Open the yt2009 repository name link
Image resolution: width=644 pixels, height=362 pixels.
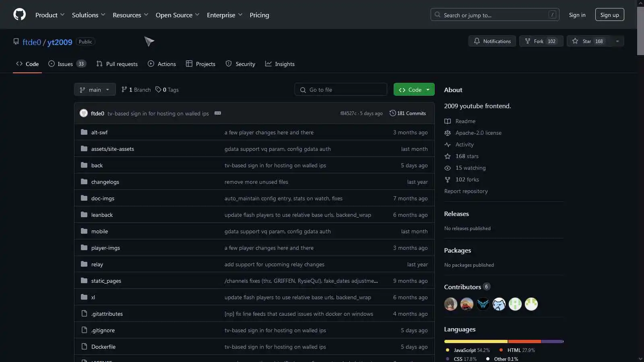tap(60, 42)
